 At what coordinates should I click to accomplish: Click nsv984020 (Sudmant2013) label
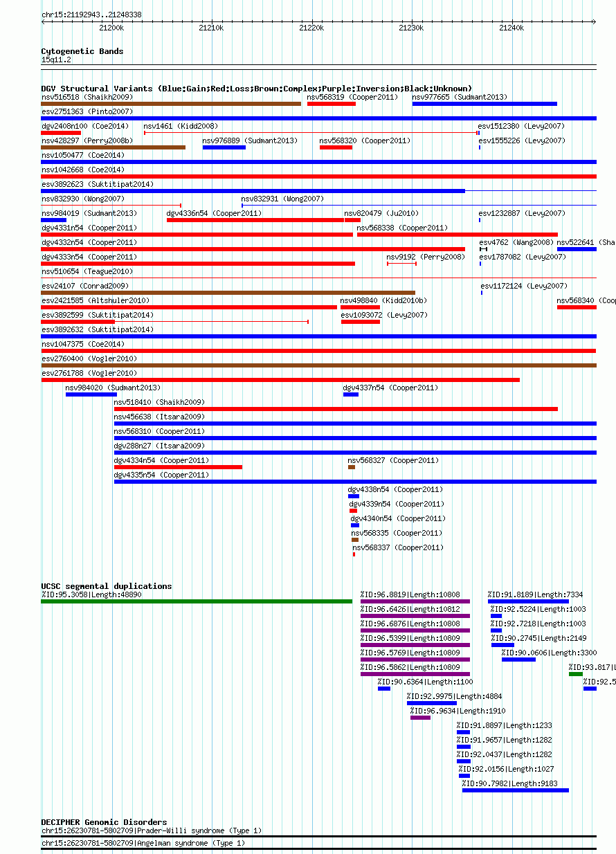click(x=113, y=388)
